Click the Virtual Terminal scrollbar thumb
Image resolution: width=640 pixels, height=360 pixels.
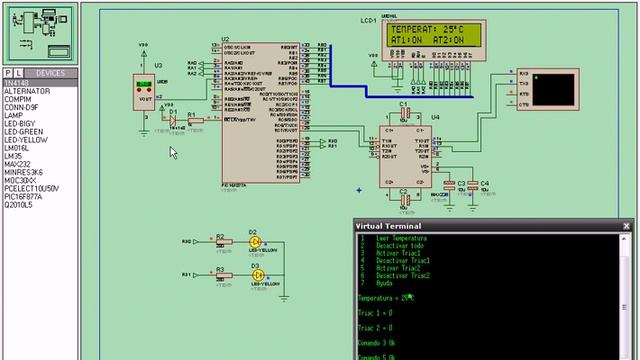pos(624,307)
